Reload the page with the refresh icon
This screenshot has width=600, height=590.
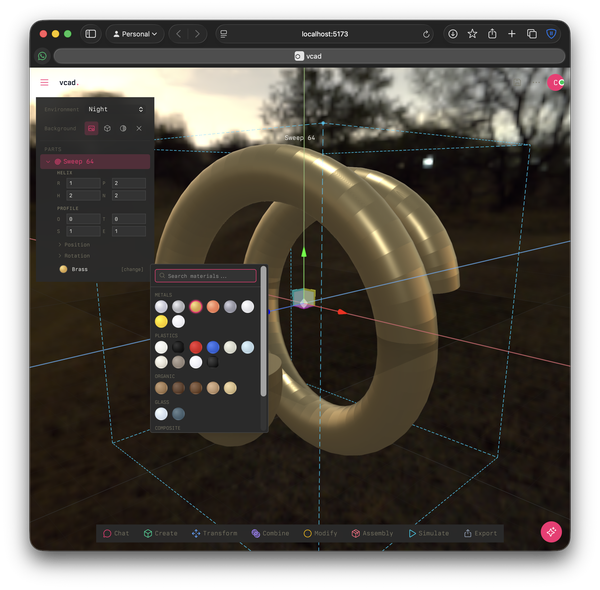pyautogui.click(x=426, y=34)
